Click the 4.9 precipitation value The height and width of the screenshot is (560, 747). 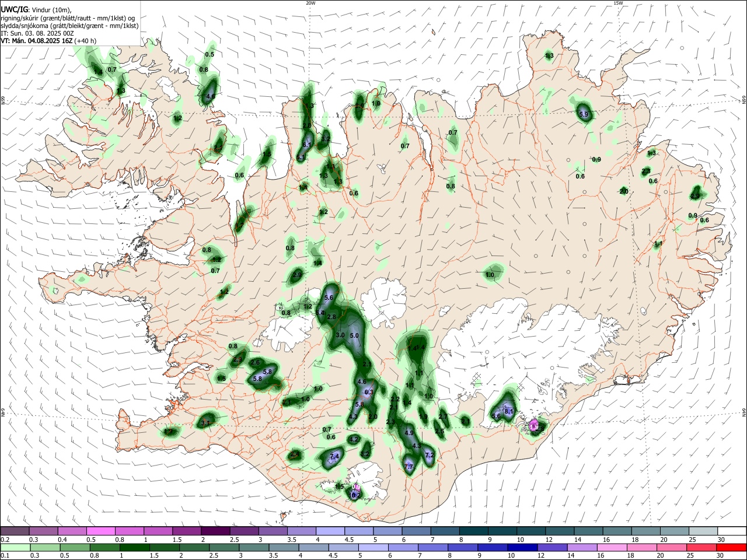(x=409, y=433)
